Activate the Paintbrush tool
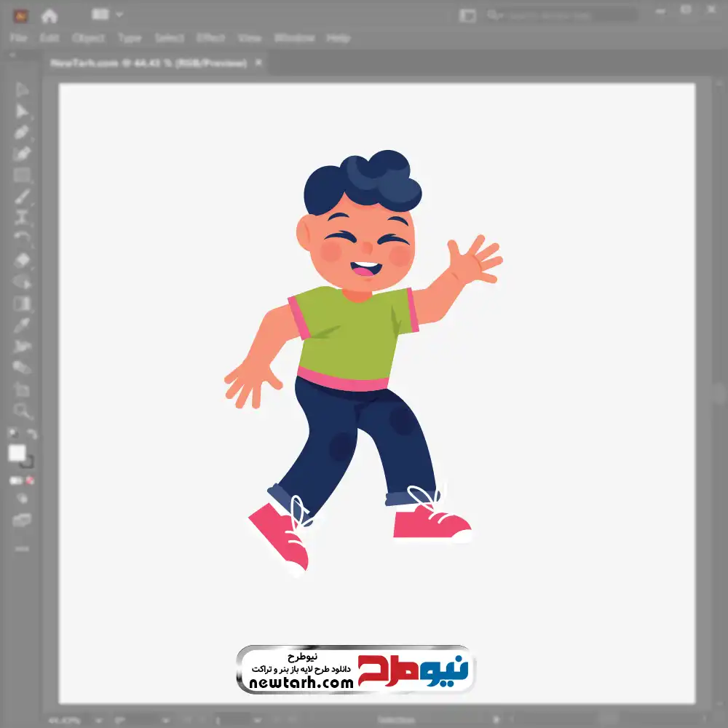 click(22, 196)
